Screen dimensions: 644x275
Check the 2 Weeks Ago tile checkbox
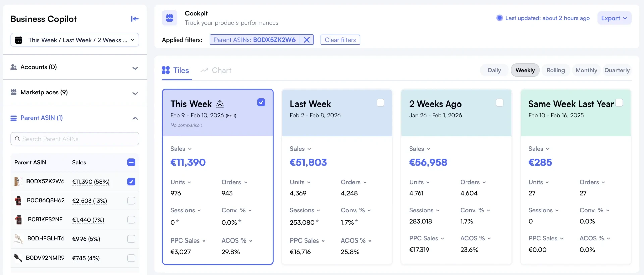[500, 102]
